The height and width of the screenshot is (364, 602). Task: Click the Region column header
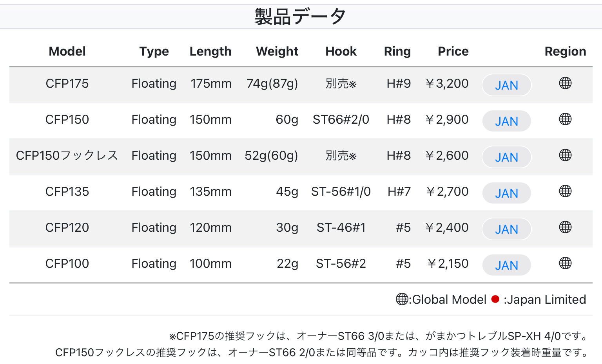click(565, 51)
